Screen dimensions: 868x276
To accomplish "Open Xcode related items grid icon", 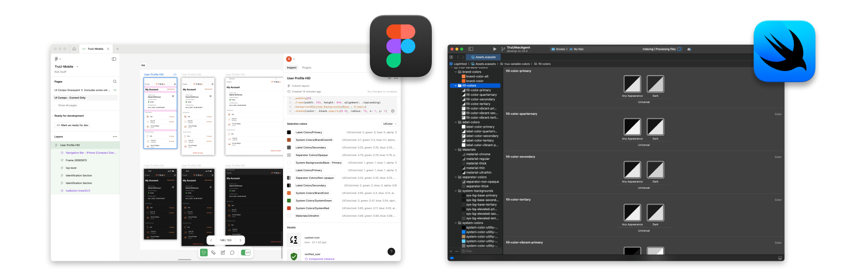I will 451,57.
